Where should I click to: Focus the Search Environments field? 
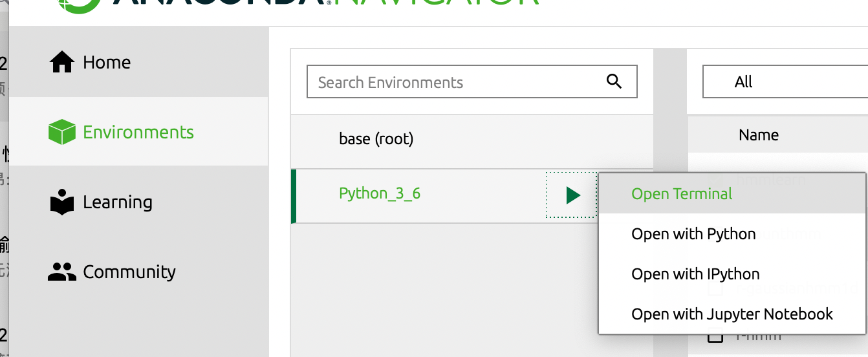coord(472,82)
